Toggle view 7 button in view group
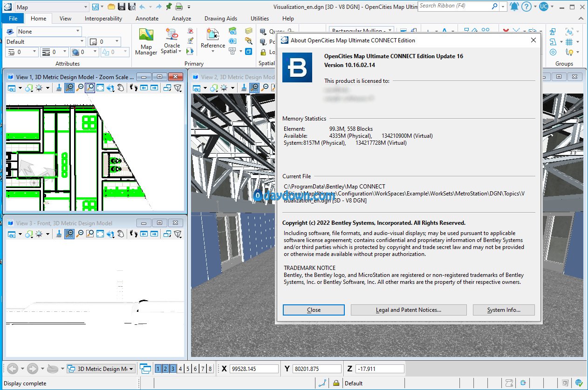588x390 pixels. [x=203, y=369]
